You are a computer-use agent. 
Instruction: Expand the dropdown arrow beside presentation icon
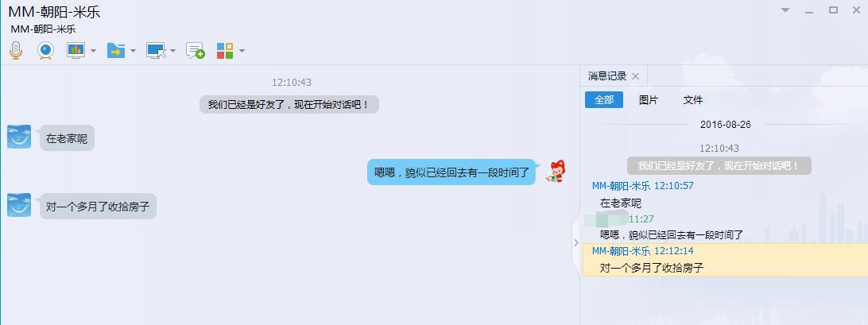[93, 51]
